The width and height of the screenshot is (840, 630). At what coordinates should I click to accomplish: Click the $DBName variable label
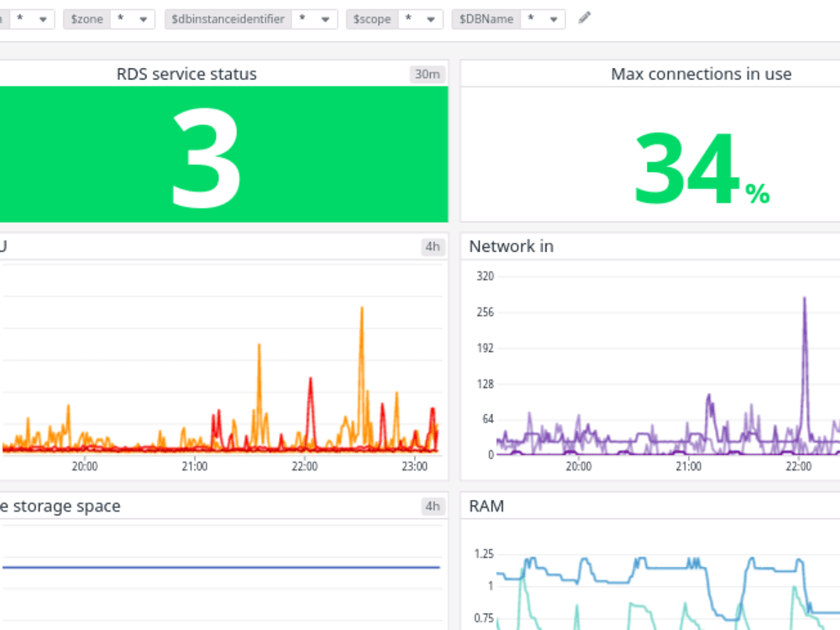[486, 19]
